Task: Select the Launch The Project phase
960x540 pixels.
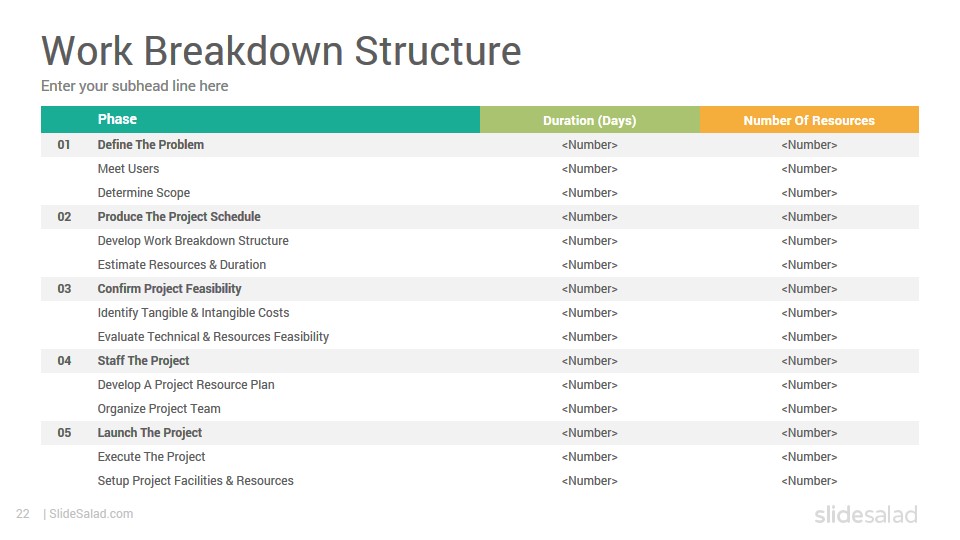Action: [x=150, y=433]
